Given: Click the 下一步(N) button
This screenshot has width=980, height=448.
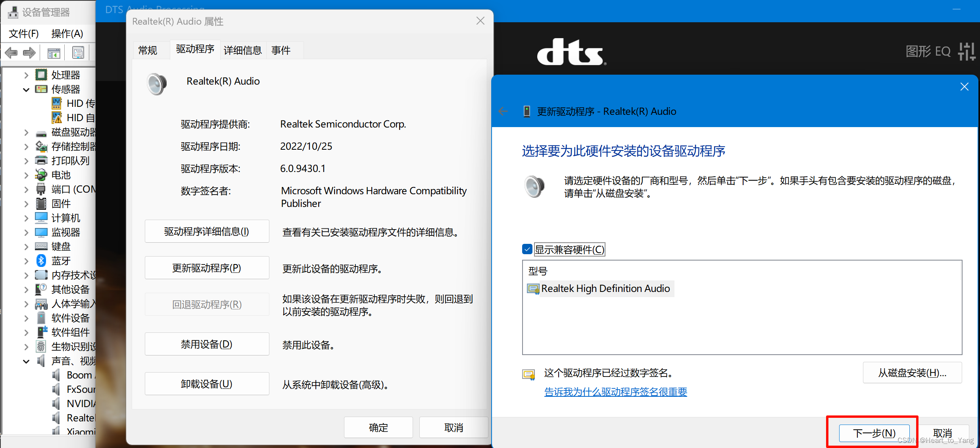Looking at the screenshot, I should pyautogui.click(x=874, y=433).
